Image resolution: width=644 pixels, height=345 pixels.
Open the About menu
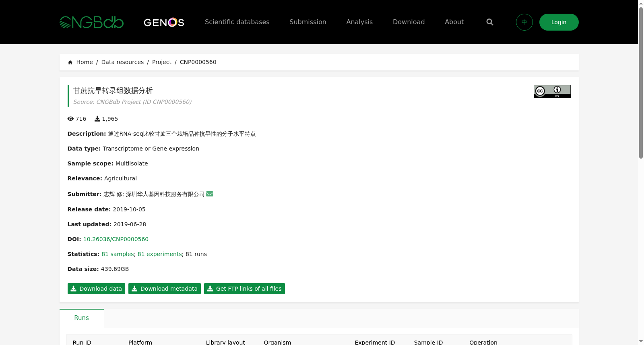pyautogui.click(x=454, y=22)
